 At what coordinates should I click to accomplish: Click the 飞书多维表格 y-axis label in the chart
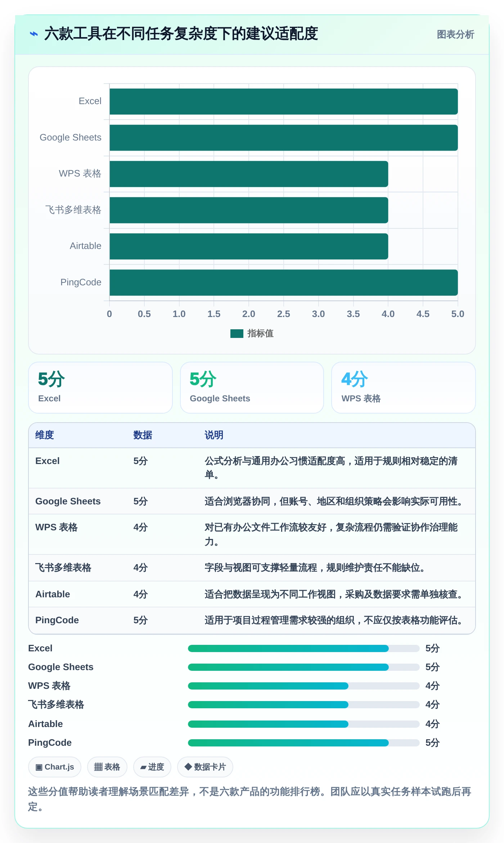(x=73, y=210)
